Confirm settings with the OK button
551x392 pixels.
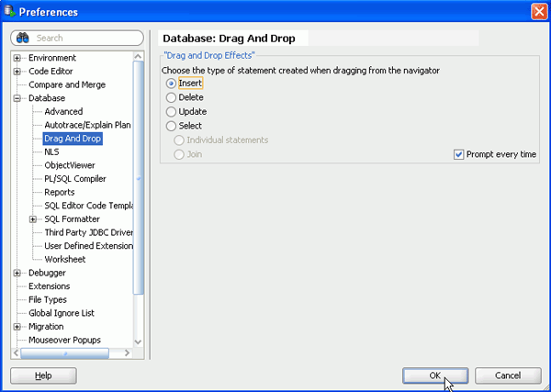pos(435,375)
